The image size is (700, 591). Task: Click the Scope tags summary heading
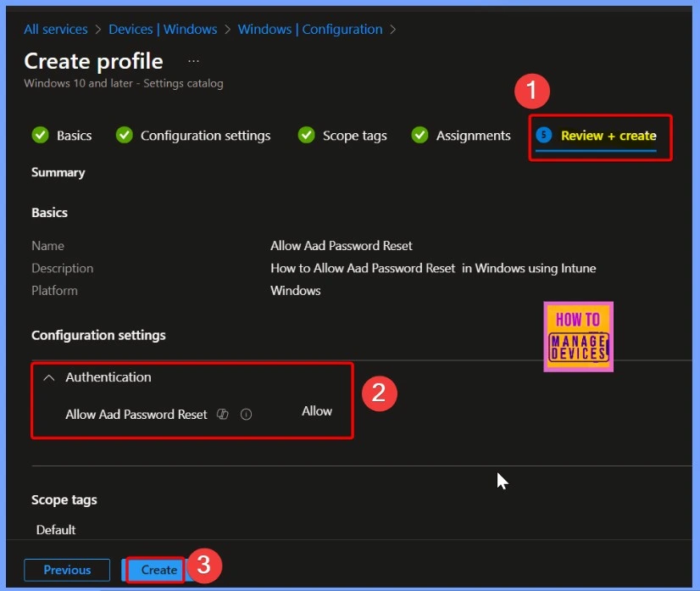[64, 500]
